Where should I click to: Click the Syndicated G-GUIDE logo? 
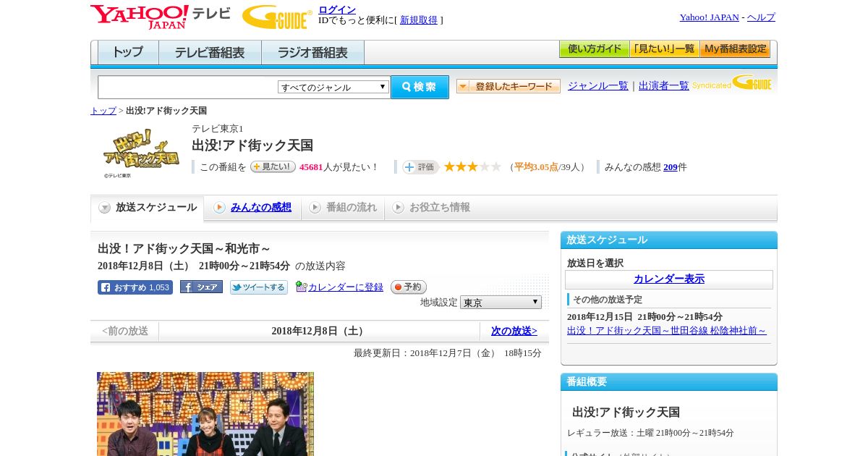732,83
